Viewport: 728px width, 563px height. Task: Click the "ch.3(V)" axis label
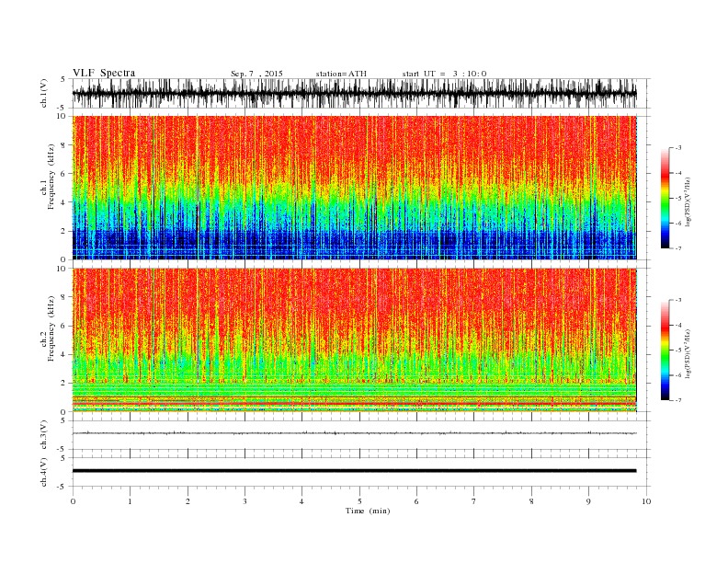pyautogui.click(x=44, y=435)
